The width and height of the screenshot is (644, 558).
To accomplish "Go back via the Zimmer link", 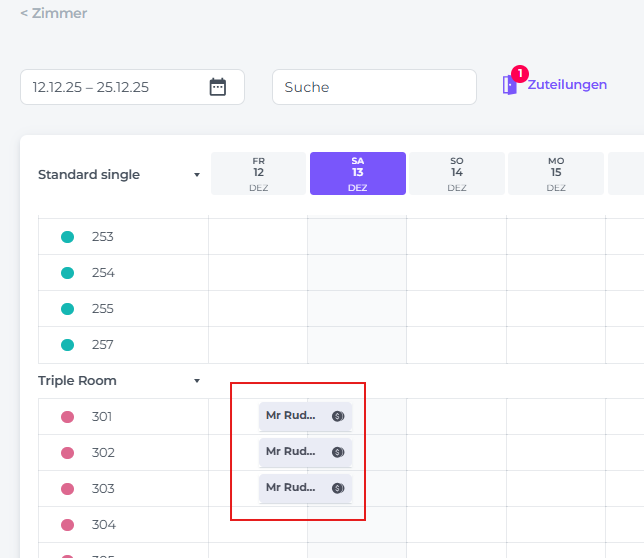I will click(54, 14).
